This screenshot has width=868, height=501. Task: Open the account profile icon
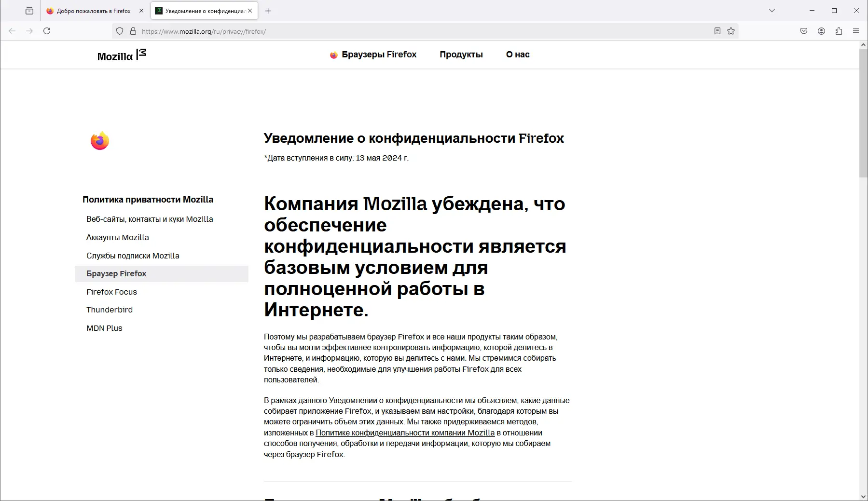pyautogui.click(x=820, y=30)
